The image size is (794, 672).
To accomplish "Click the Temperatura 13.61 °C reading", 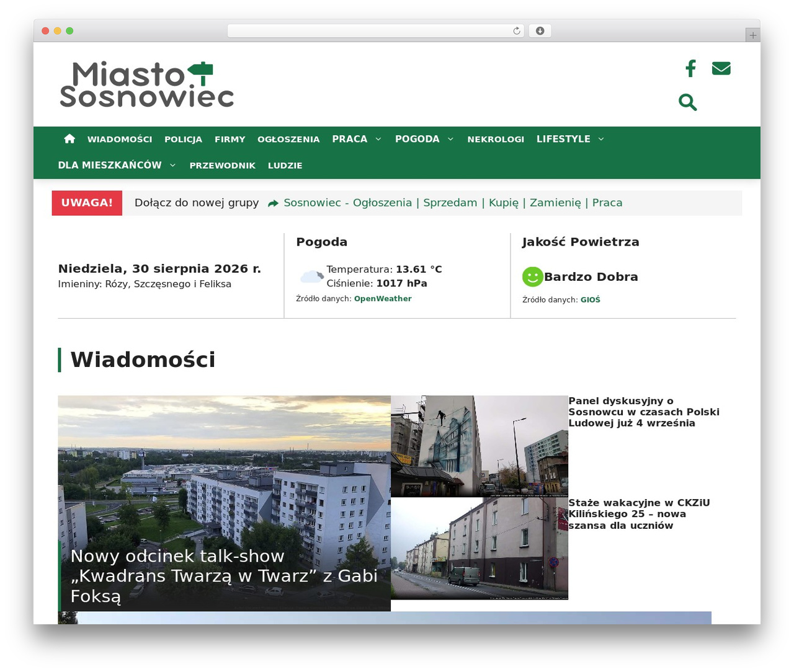I will click(385, 269).
